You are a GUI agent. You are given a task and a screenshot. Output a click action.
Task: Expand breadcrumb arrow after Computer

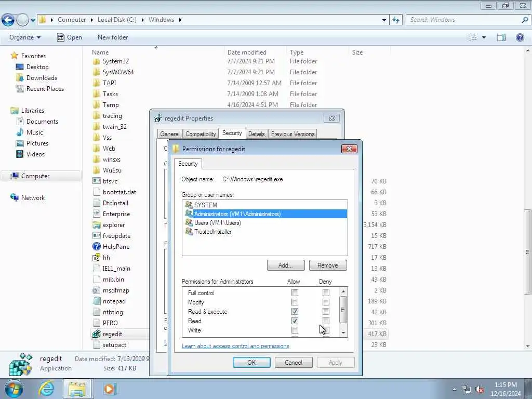pyautogui.click(x=91, y=20)
